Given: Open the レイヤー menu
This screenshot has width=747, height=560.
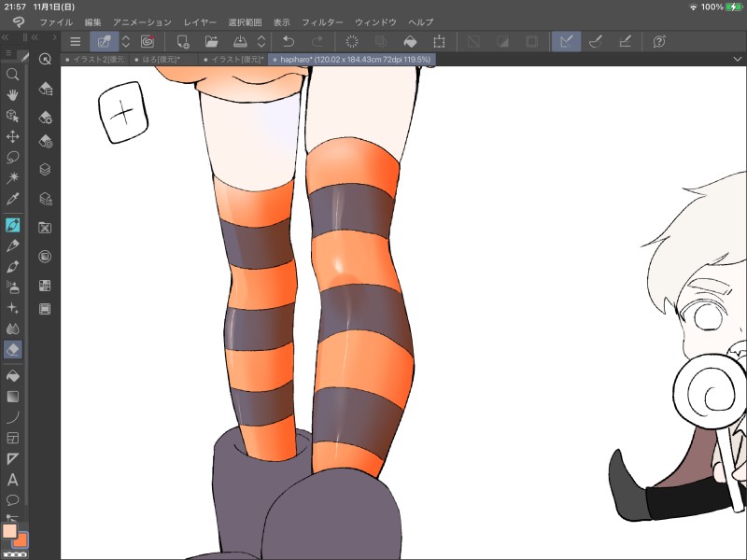Looking at the screenshot, I should click(x=200, y=21).
